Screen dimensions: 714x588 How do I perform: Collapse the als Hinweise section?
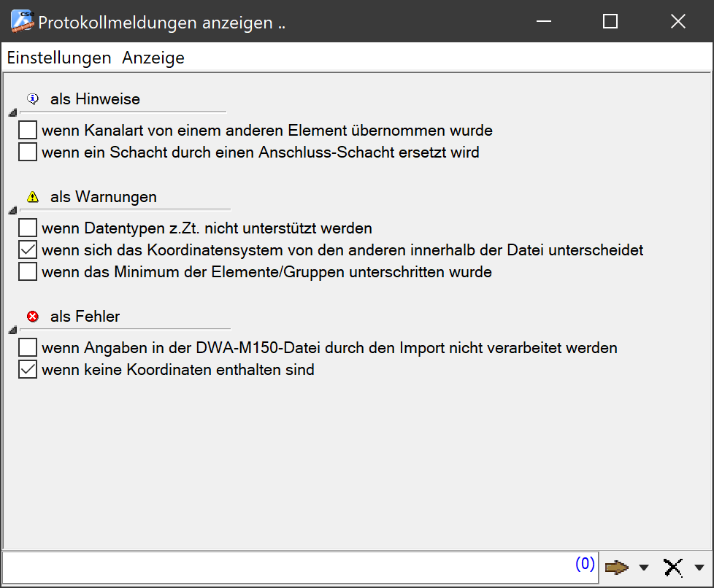pyautogui.click(x=12, y=113)
